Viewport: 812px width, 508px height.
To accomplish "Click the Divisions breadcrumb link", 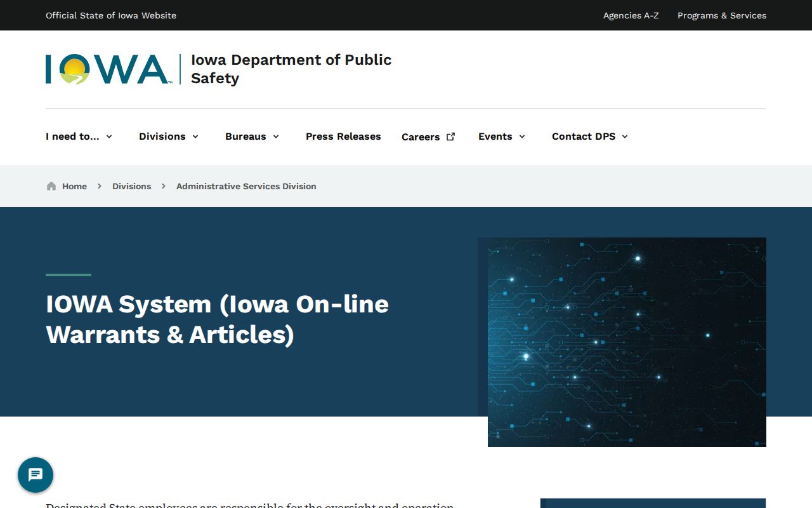I will (131, 186).
